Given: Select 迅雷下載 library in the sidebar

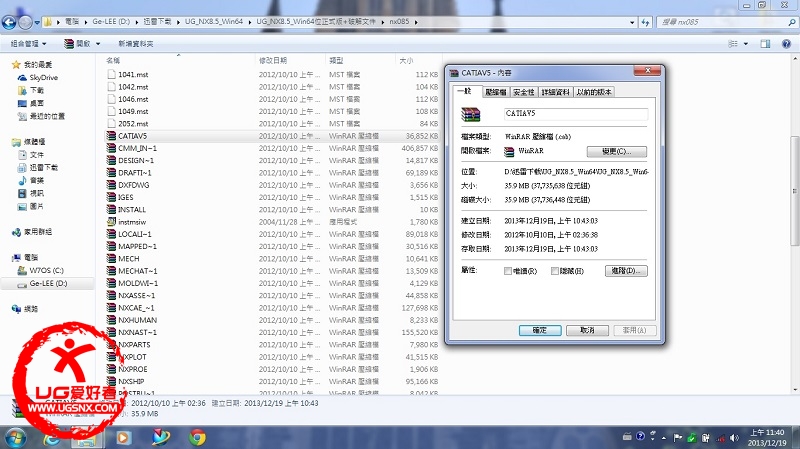Looking at the screenshot, I should pyautogui.click(x=43, y=167).
